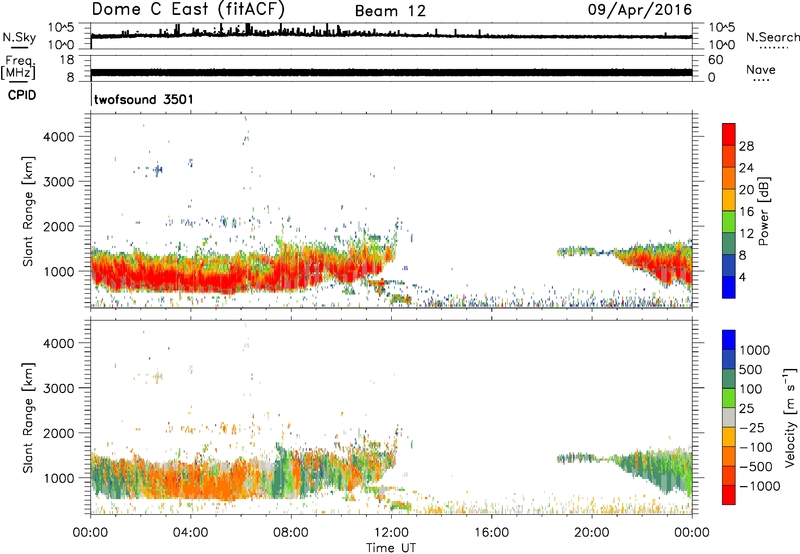Screen dimensions: 800x554
Task: Click the "24" power scale value
Action: click(x=746, y=168)
